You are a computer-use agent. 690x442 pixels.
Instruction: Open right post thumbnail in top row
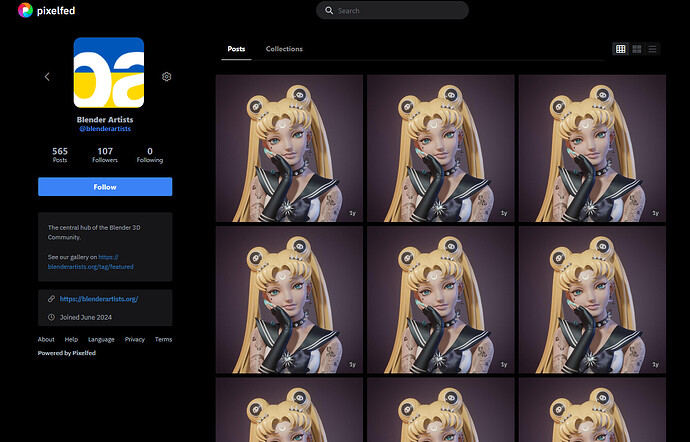coord(592,148)
